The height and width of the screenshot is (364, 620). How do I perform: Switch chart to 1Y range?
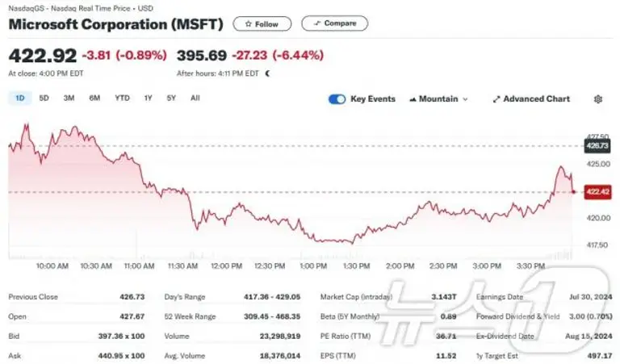click(148, 98)
